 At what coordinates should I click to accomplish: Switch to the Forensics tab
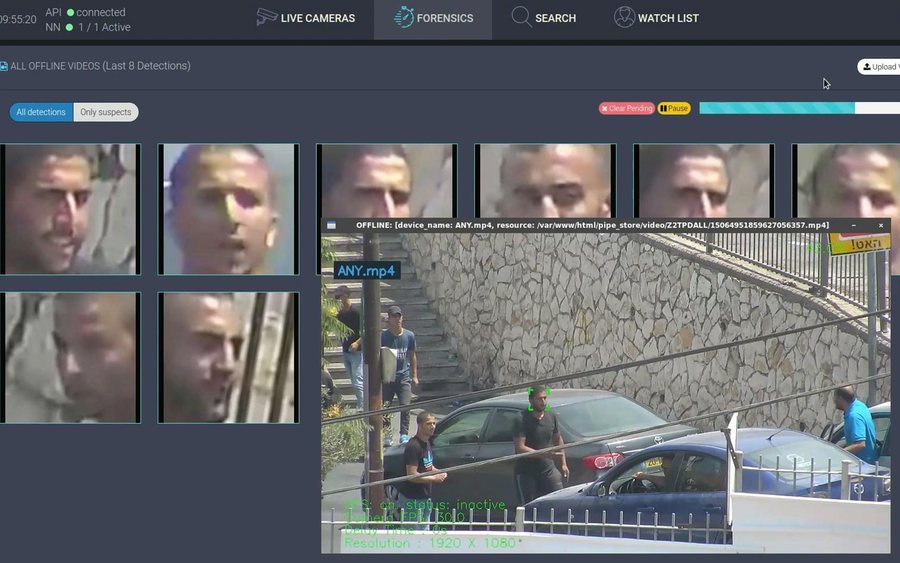click(x=433, y=18)
